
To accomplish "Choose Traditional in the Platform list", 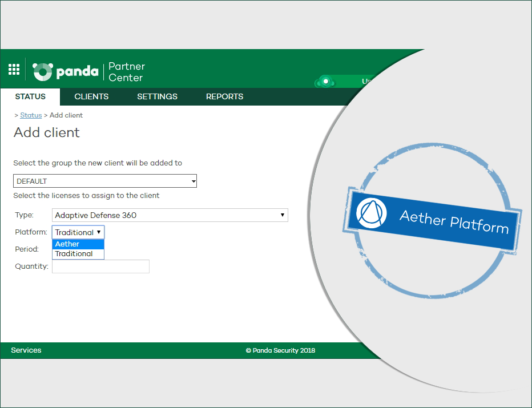I will coord(78,254).
